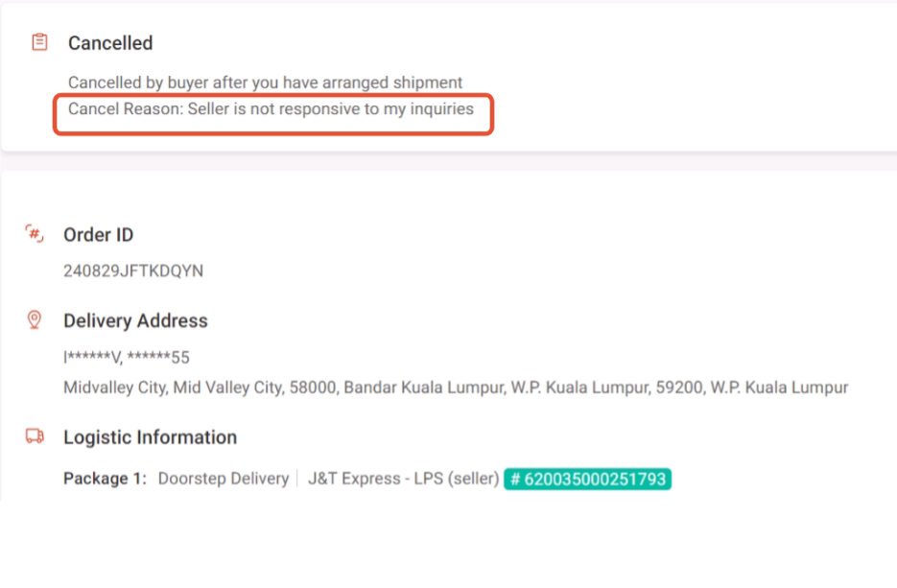Screen dimensions: 897x588
Task: Click the Logistic Information truck icon
Action: [x=35, y=436]
